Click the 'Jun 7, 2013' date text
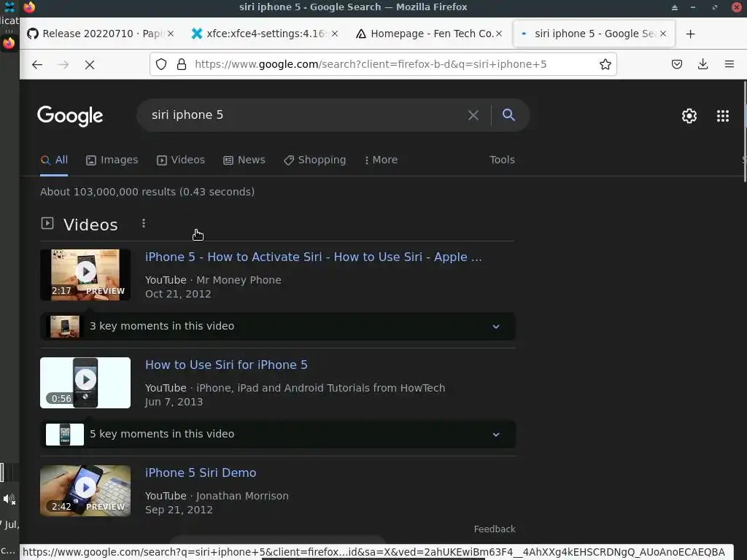This screenshot has width=747, height=560. [x=174, y=402]
